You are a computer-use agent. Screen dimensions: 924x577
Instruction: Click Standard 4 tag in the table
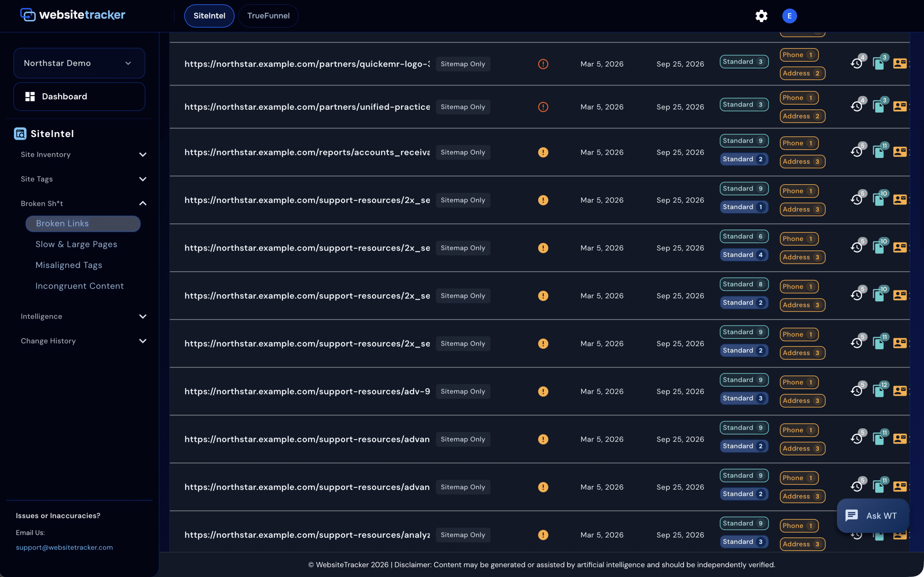coord(744,254)
